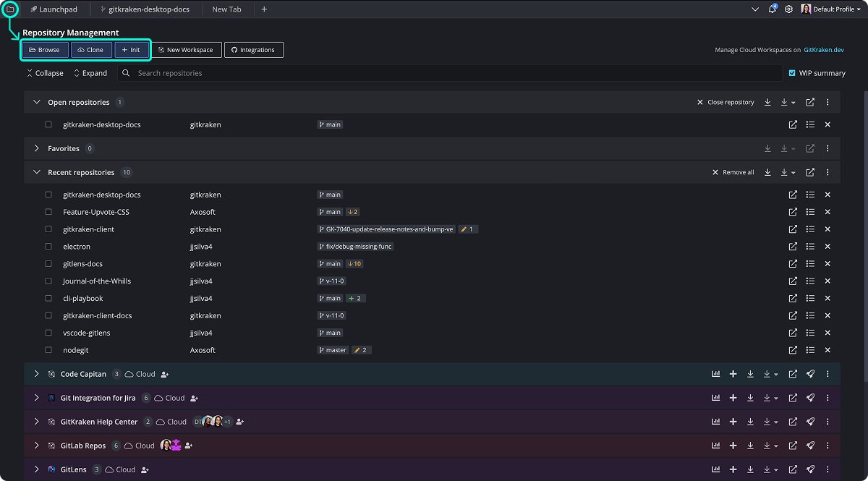Click the folder icon in the top-left corner

[x=10, y=9]
